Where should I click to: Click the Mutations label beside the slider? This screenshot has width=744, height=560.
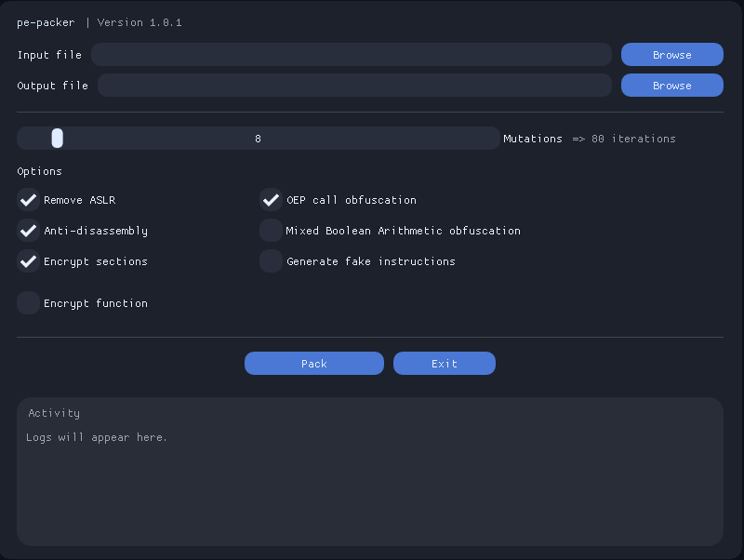(x=532, y=139)
